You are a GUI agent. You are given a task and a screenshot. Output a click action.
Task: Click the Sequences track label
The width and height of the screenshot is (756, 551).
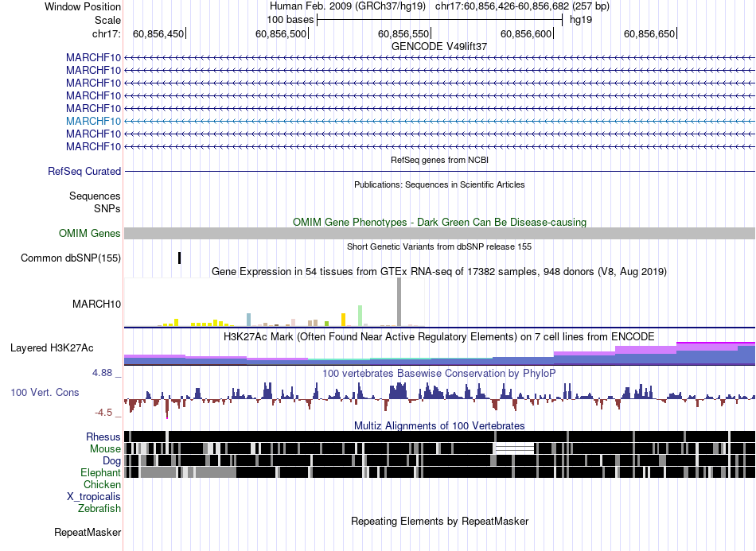[95, 196]
